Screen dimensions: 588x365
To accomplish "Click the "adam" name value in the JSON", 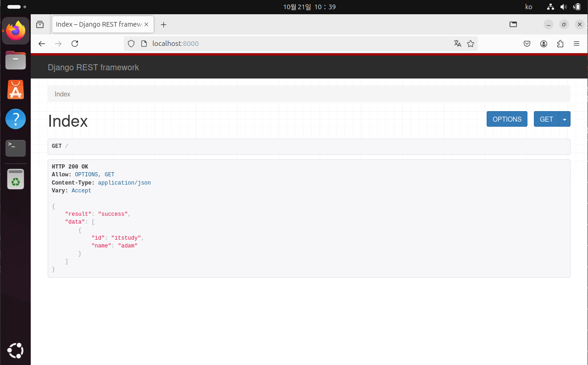I will click(128, 246).
